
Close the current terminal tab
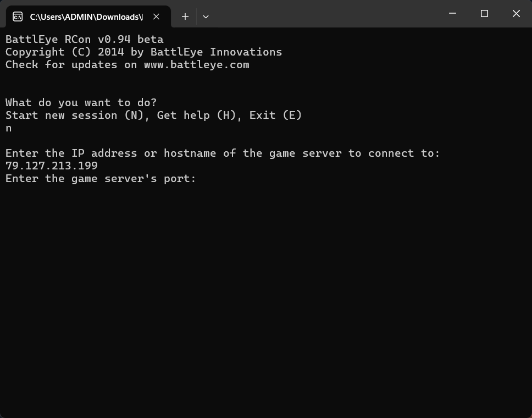click(x=156, y=16)
